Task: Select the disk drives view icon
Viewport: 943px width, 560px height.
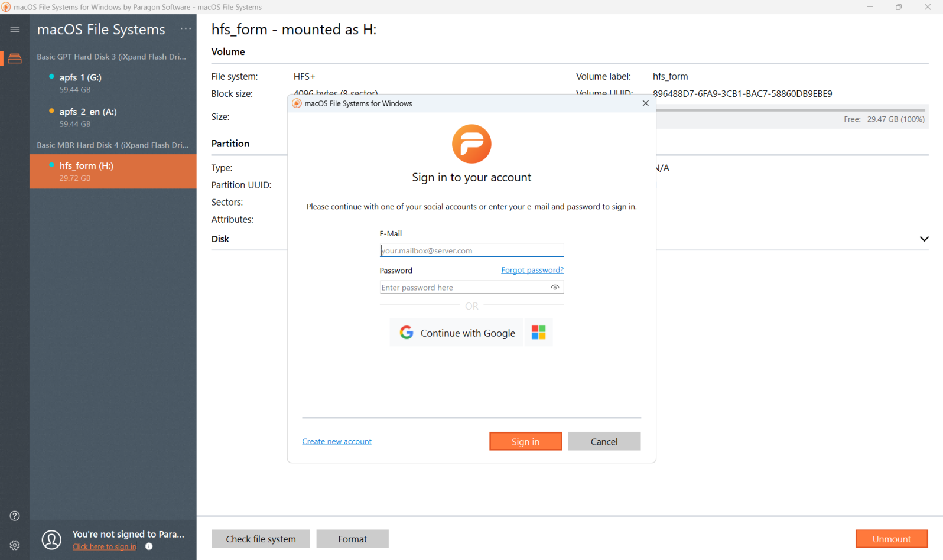Action: (x=15, y=58)
